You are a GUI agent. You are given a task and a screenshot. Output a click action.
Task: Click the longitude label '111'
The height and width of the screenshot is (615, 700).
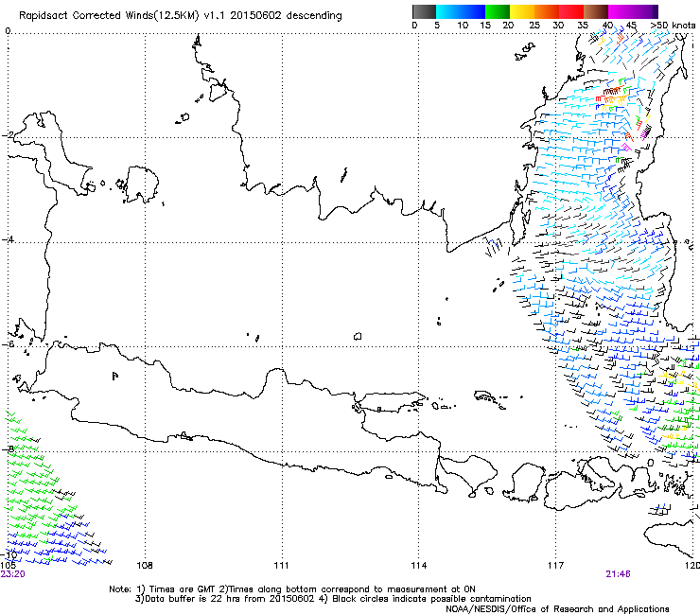pos(281,566)
